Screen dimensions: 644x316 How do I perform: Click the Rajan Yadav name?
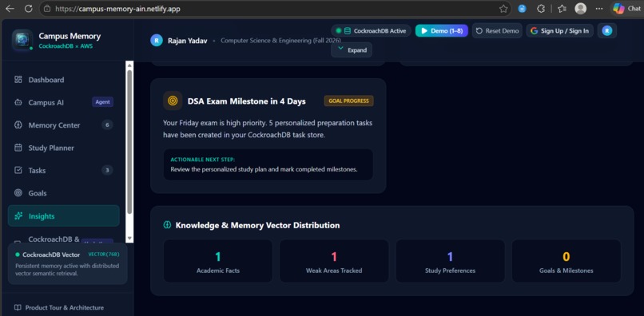pos(187,41)
